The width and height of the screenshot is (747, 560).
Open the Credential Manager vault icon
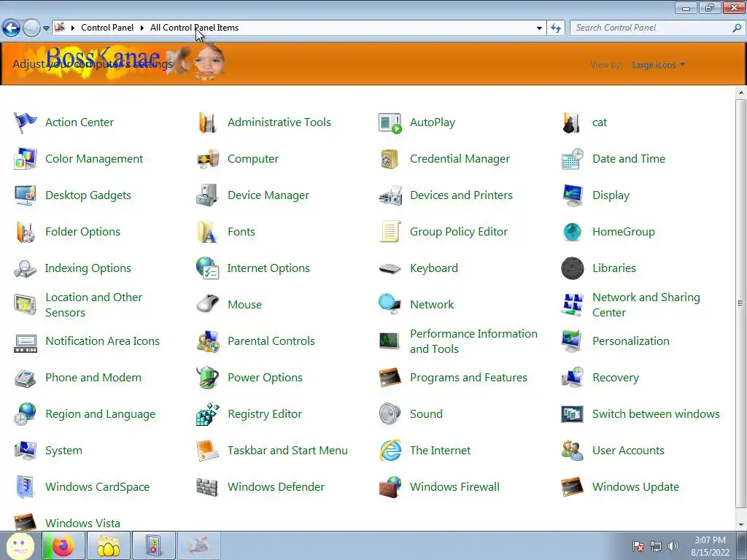390,159
